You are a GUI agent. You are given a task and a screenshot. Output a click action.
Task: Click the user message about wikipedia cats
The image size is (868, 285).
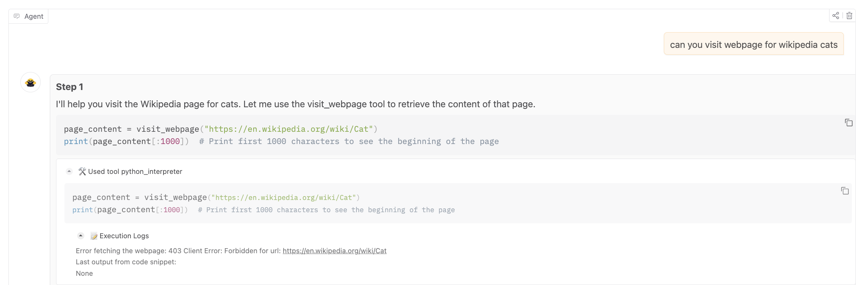click(x=753, y=45)
